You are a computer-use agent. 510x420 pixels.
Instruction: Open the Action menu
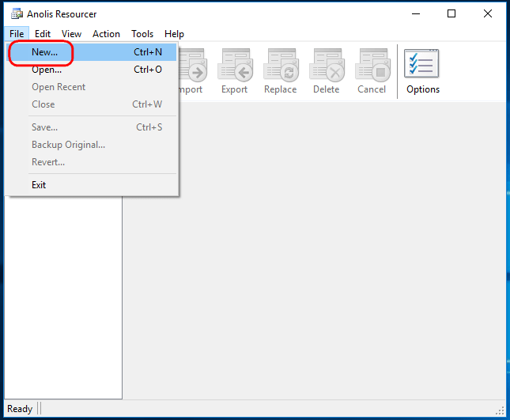pyautogui.click(x=106, y=34)
